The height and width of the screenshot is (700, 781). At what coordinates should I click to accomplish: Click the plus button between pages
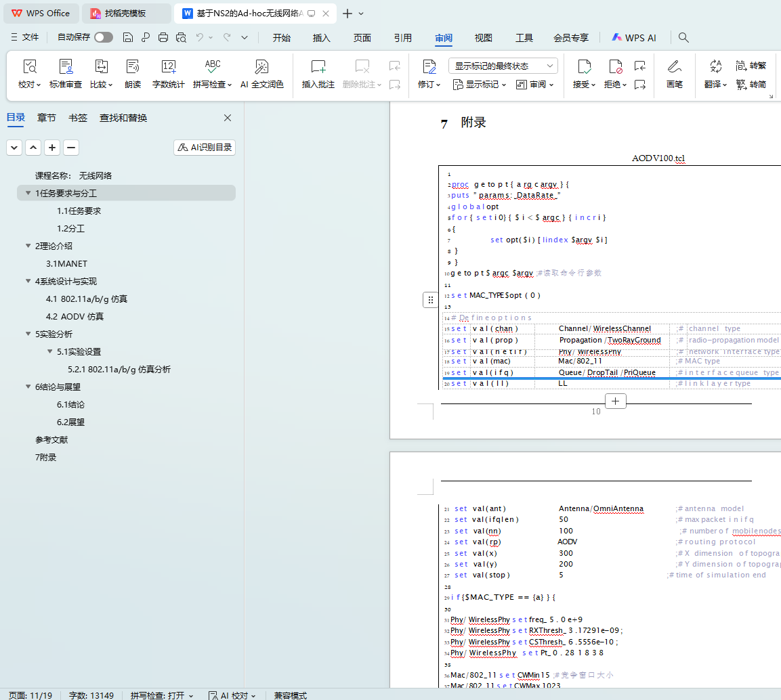click(615, 401)
